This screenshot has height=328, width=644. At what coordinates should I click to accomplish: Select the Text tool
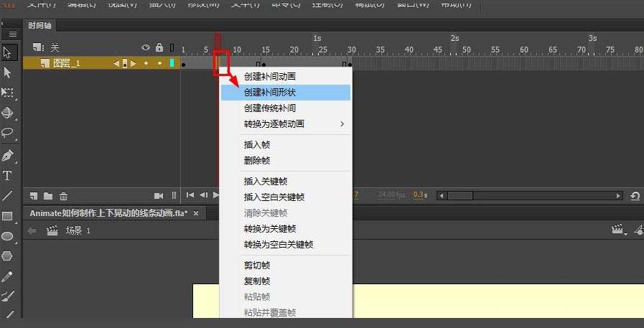[8, 175]
